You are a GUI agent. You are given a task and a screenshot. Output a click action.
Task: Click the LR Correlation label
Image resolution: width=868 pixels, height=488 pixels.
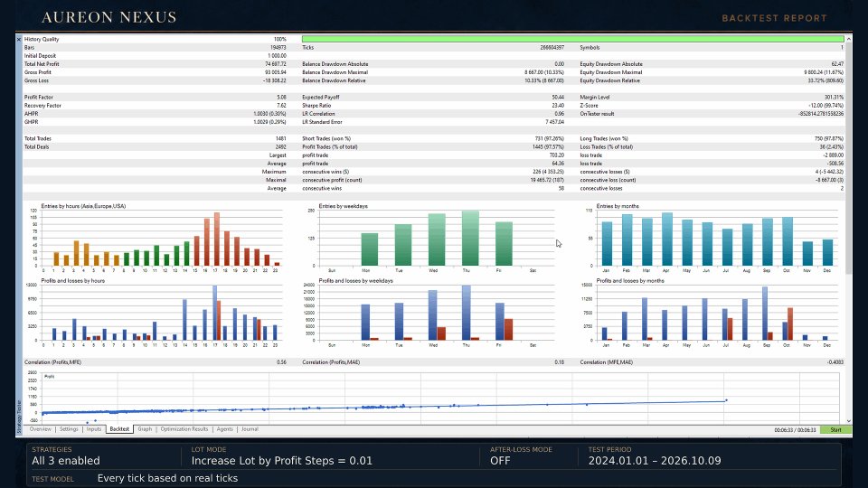(x=318, y=114)
